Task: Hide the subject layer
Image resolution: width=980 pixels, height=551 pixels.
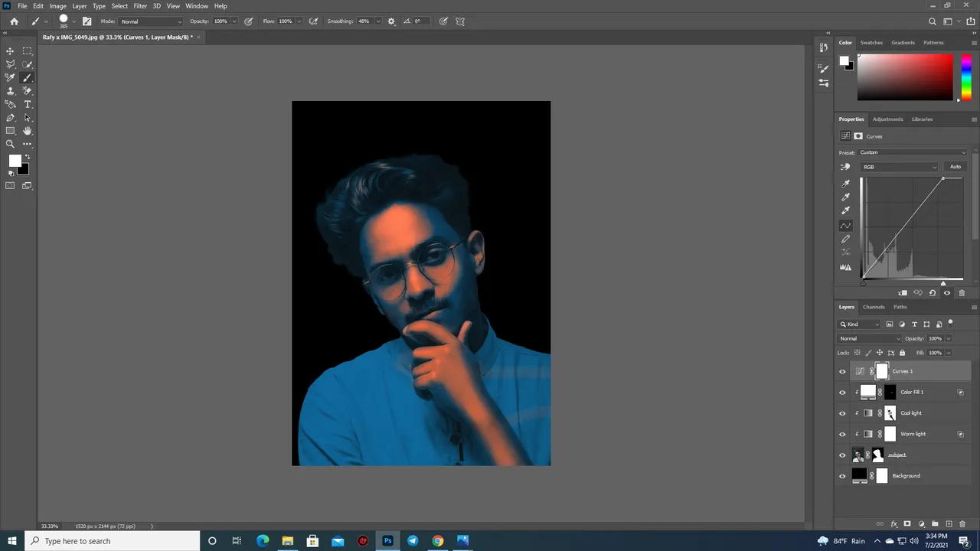Action: pos(842,455)
